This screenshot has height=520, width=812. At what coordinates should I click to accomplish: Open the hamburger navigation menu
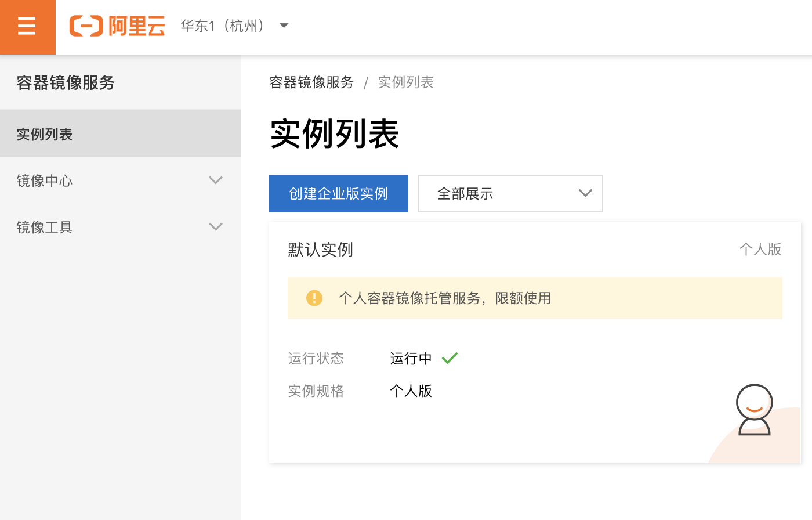coord(27,27)
